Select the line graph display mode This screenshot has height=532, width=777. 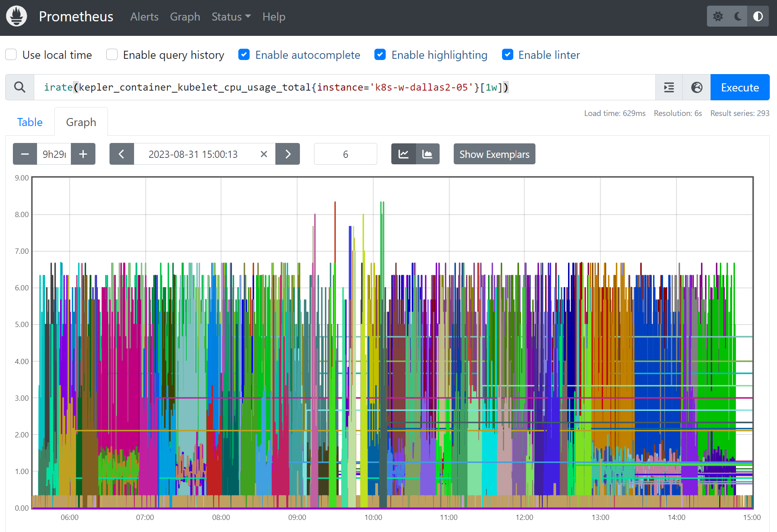click(403, 154)
